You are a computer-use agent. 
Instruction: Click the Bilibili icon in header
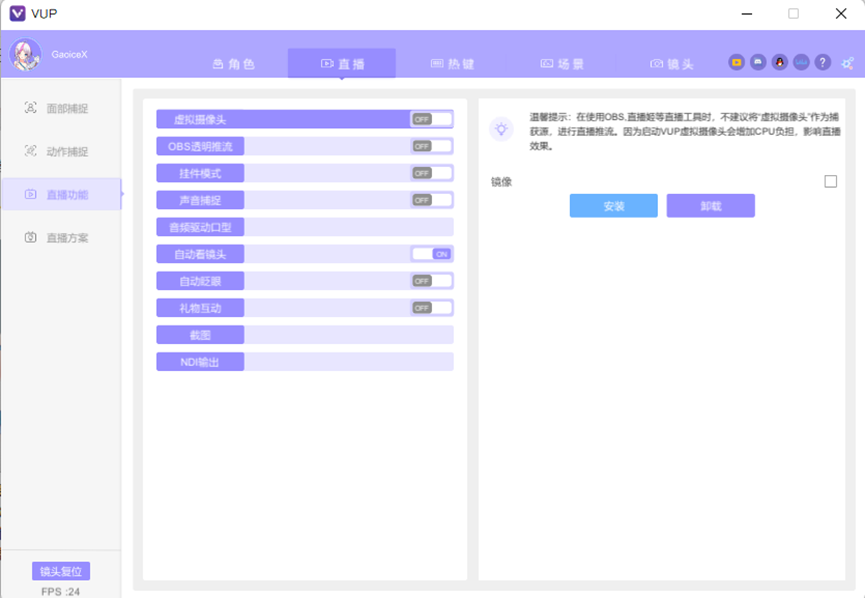[801, 62]
